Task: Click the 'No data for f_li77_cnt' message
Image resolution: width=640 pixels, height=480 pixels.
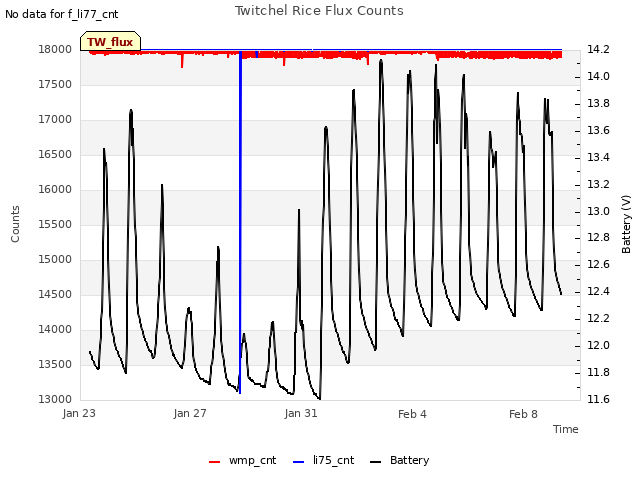Action: 62,15
